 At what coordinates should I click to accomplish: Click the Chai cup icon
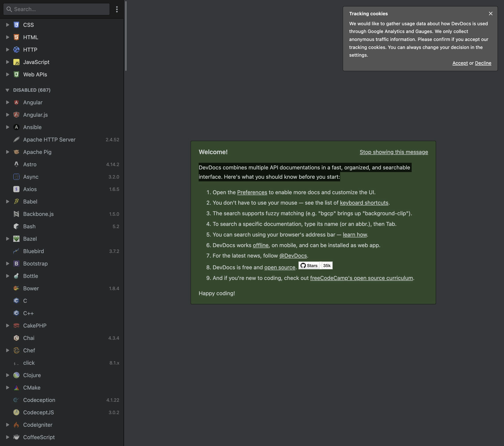tap(16, 338)
